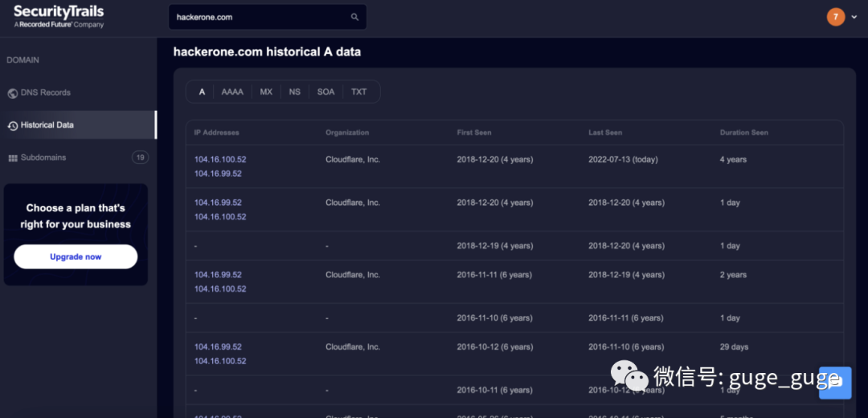This screenshot has height=418, width=868.
Task: Click the Choose a plan promo text
Action: pyautogui.click(x=76, y=216)
